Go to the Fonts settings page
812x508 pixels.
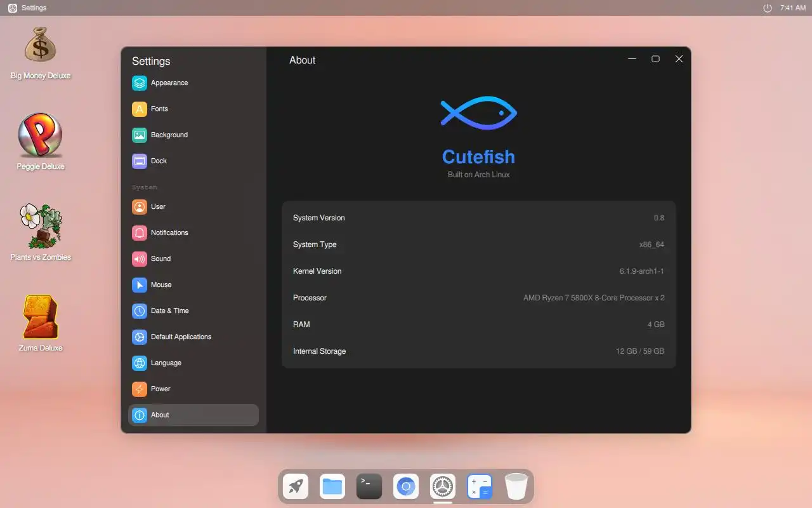click(159, 109)
